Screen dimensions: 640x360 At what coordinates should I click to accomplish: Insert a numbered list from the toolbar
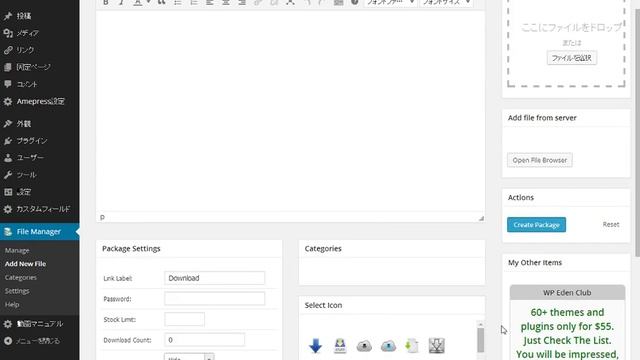click(194, 2)
